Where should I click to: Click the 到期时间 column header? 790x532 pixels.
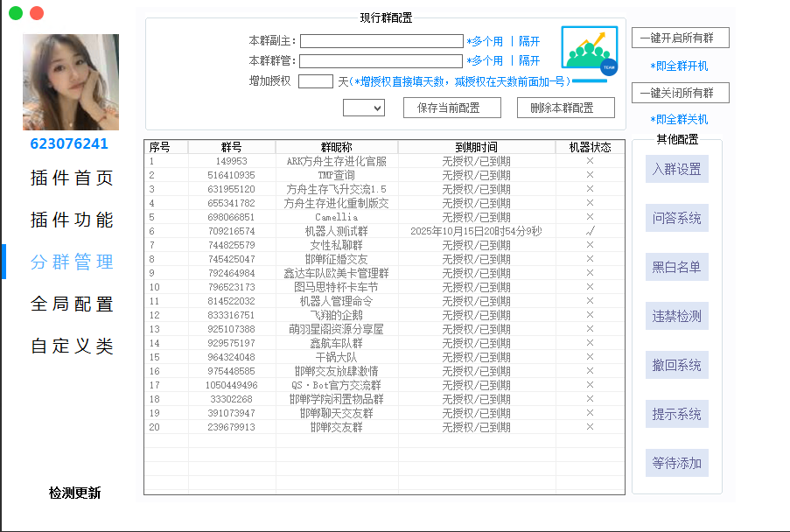tap(477, 147)
